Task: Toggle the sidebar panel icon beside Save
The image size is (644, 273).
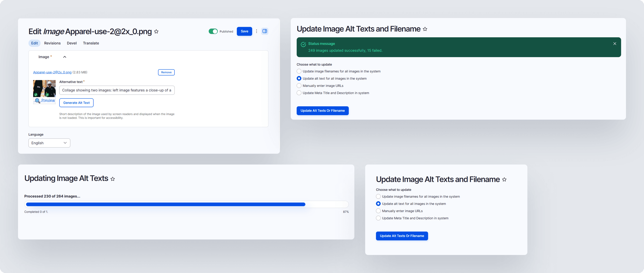Action: coord(265,31)
